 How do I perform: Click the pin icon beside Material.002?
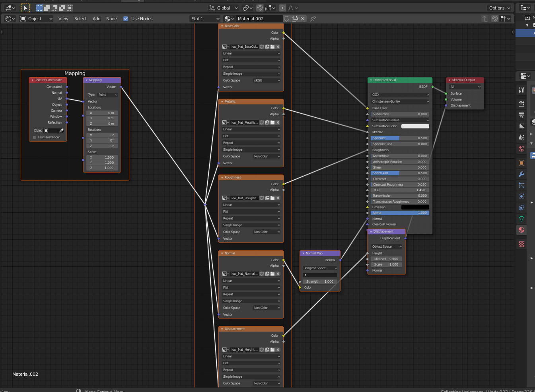[313, 19]
